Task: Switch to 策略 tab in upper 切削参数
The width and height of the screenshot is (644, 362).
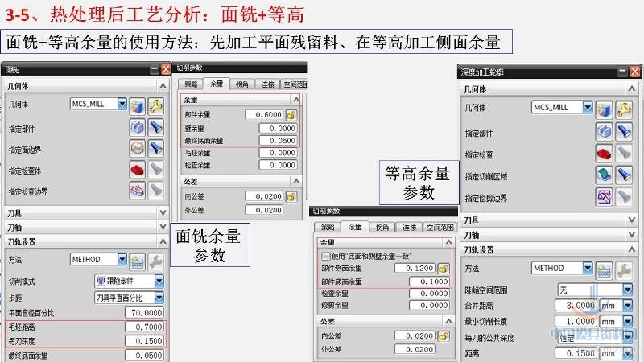Action: (x=191, y=84)
